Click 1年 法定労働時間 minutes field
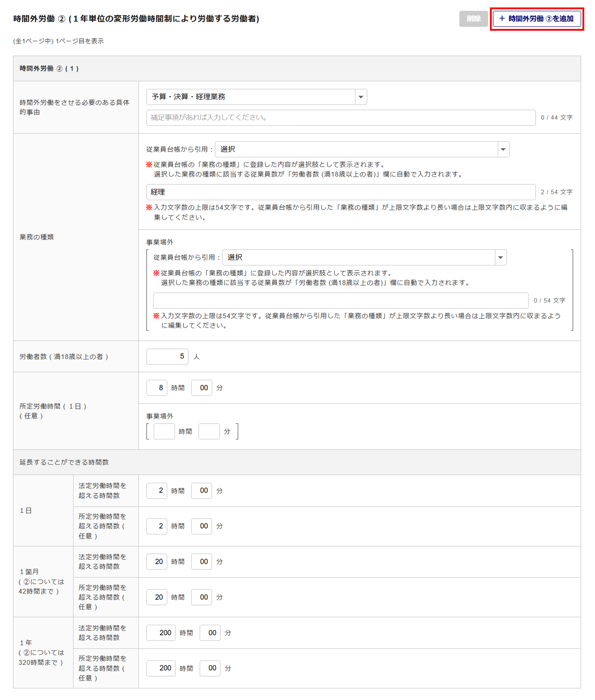This screenshot has height=700, width=595. pos(210,633)
